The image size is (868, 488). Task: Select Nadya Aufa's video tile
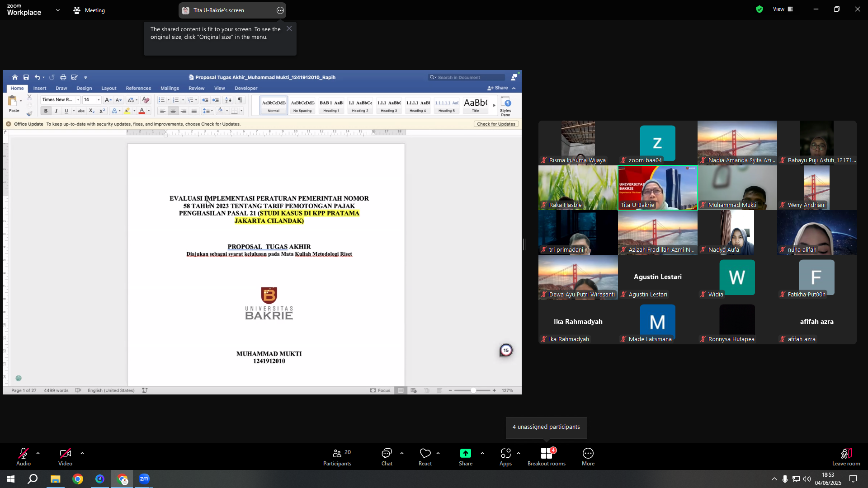(x=737, y=232)
